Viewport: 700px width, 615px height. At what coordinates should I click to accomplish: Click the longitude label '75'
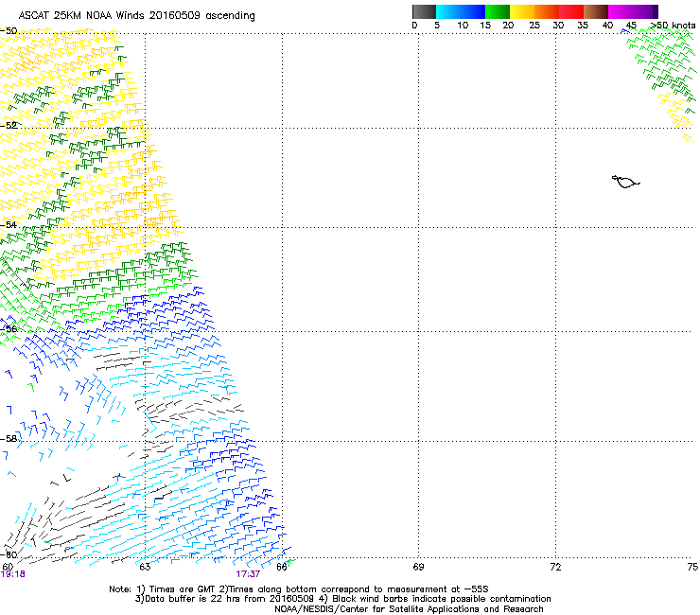coord(692,567)
